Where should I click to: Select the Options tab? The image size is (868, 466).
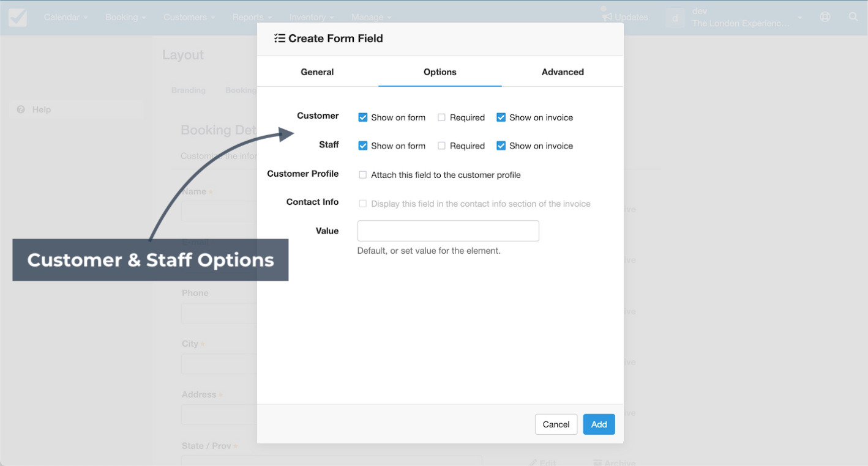(440, 72)
